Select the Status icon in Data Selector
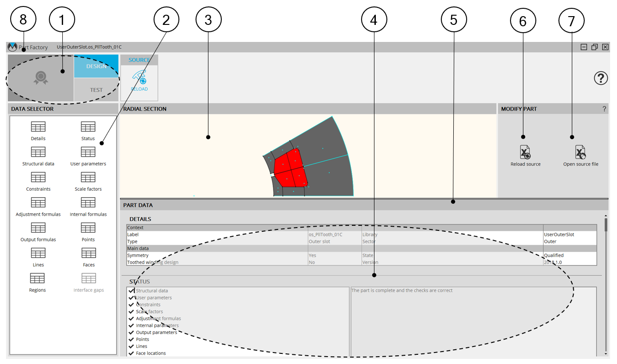Viewport: 617px width, 364px height. [88, 127]
